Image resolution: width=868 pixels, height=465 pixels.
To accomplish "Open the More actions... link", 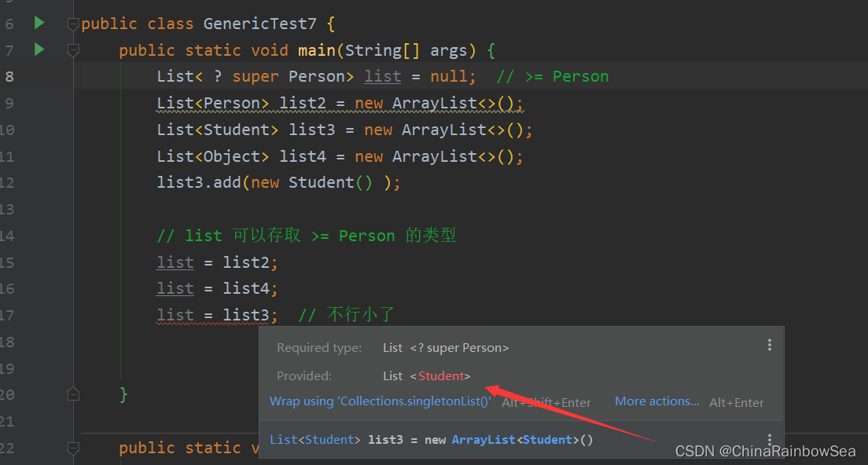I will [657, 401].
